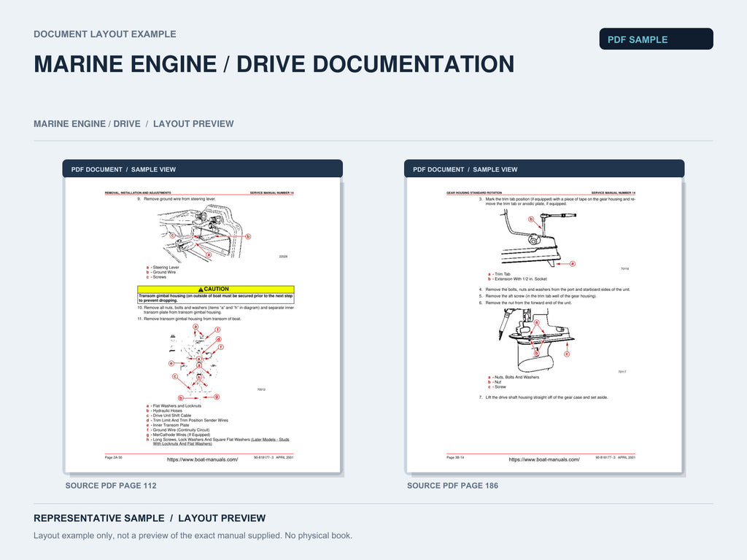Click 'LAYOUT PREVIEW' in the breadcrumb
The image size is (747, 560).
193,124
